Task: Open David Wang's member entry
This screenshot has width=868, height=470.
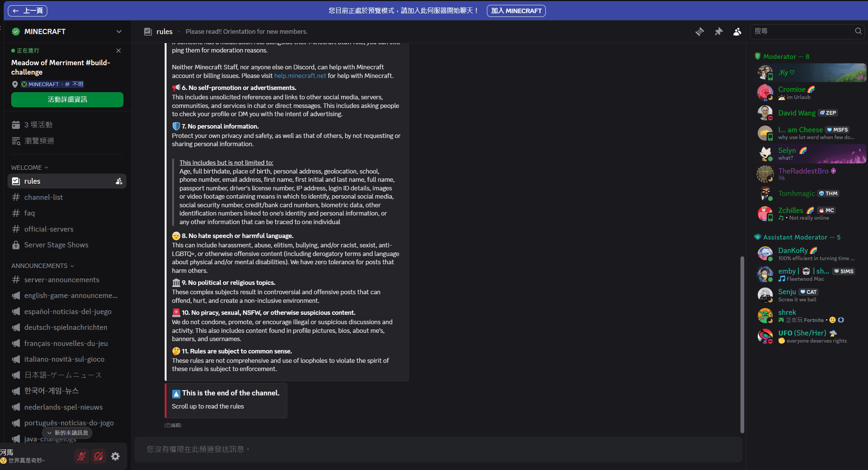Action: pos(810,113)
